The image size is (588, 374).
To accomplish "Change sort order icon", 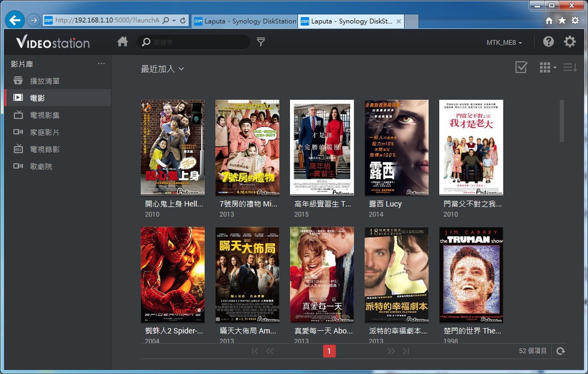I will click(x=570, y=68).
